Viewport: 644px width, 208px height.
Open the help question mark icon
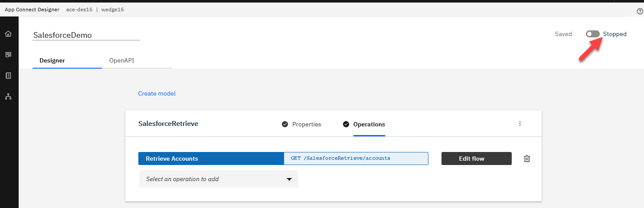coord(640,12)
